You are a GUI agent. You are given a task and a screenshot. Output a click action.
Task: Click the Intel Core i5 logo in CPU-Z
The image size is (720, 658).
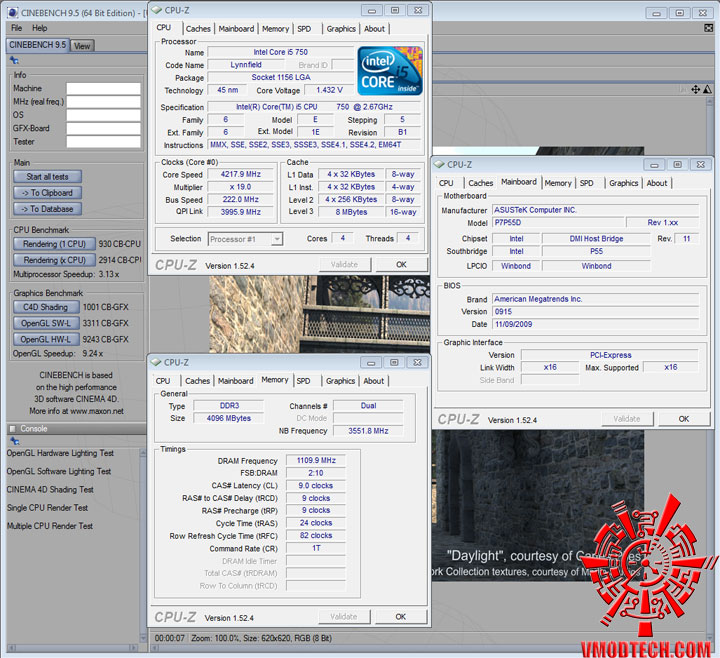coord(390,71)
